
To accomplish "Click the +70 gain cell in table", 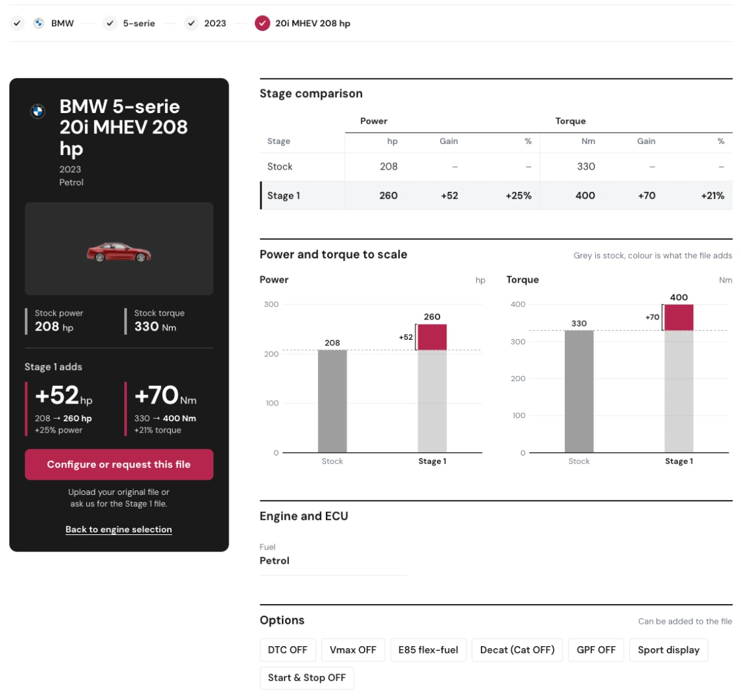I will (646, 195).
